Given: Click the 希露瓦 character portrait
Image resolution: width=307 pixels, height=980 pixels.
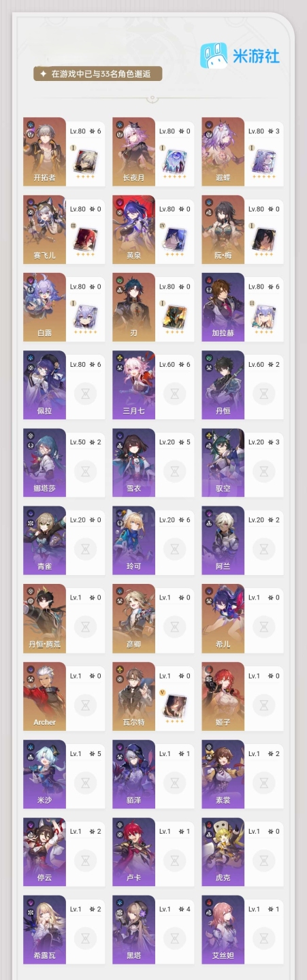Looking at the screenshot, I should point(44,929).
